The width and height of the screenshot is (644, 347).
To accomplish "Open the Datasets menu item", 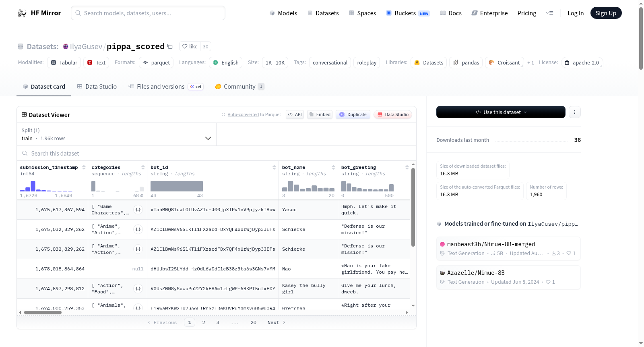I will click(x=323, y=13).
